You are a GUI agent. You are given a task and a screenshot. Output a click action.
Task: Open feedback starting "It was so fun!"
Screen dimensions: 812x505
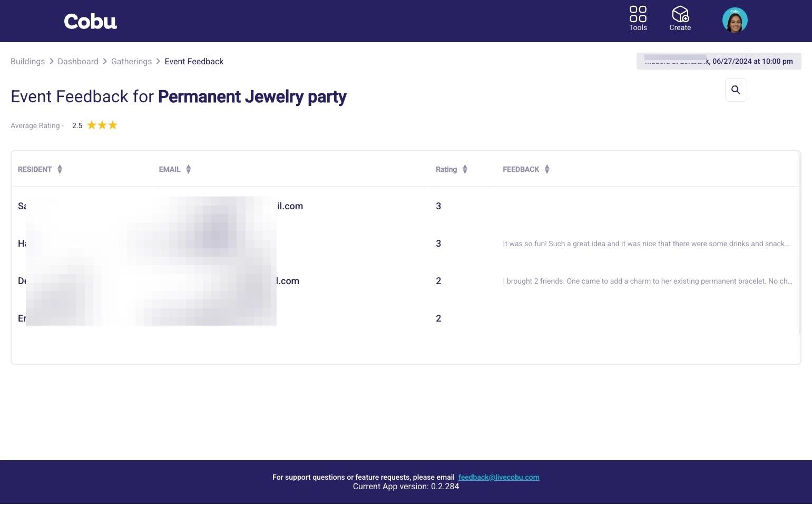pyautogui.click(x=645, y=244)
